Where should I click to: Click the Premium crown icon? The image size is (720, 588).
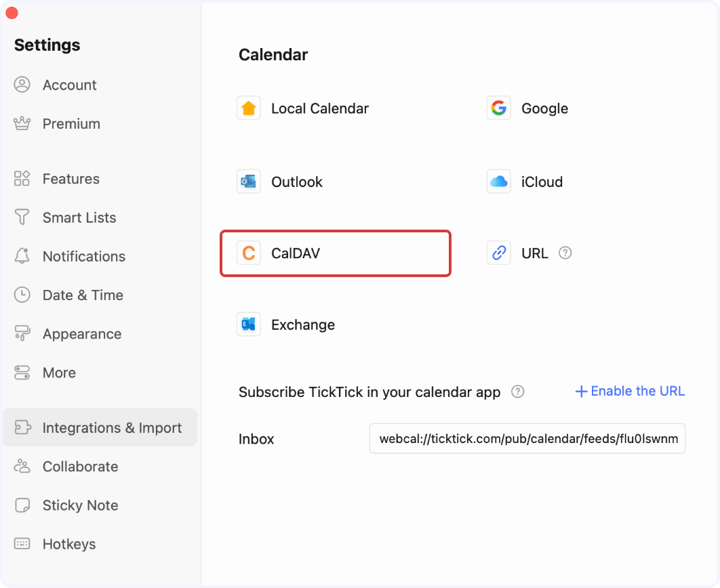coord(22,123)
